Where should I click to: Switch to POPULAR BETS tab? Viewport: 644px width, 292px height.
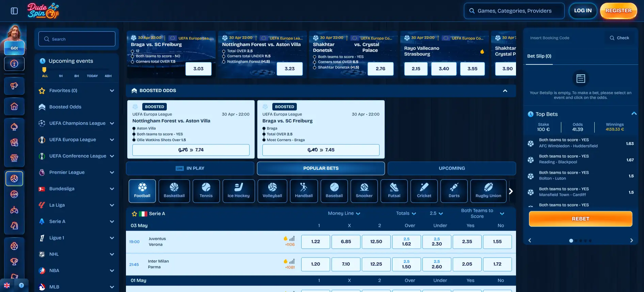[321, 168]
